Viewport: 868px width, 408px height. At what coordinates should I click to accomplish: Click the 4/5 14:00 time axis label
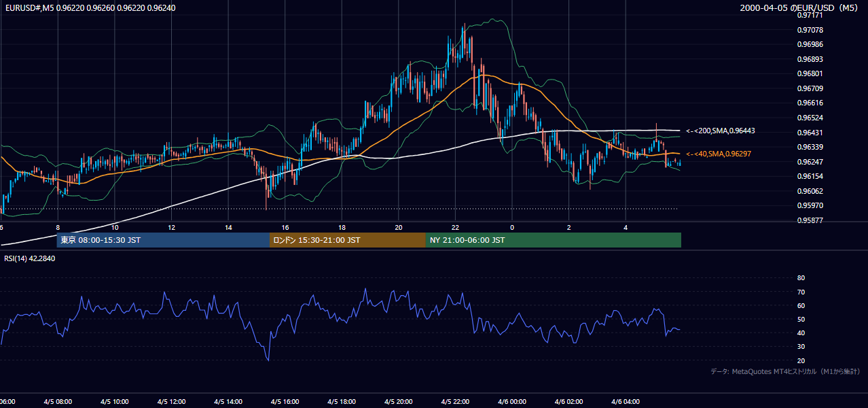pos(228,402)
